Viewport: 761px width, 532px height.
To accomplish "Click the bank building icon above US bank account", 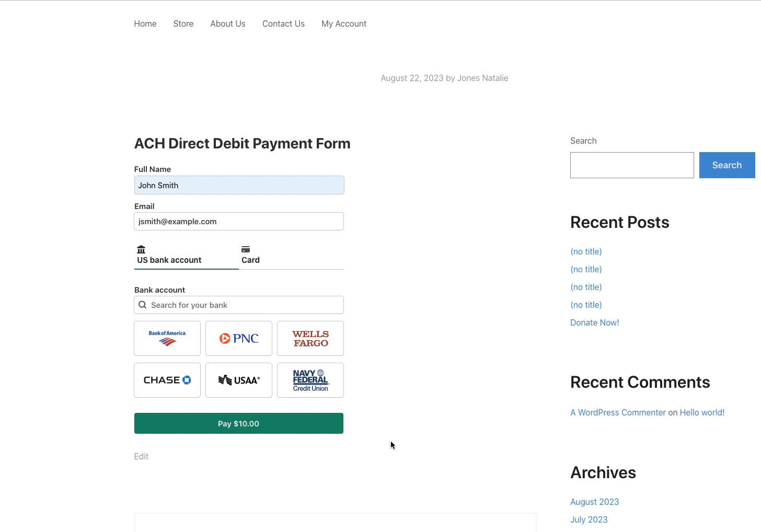I will pos(141,249).
